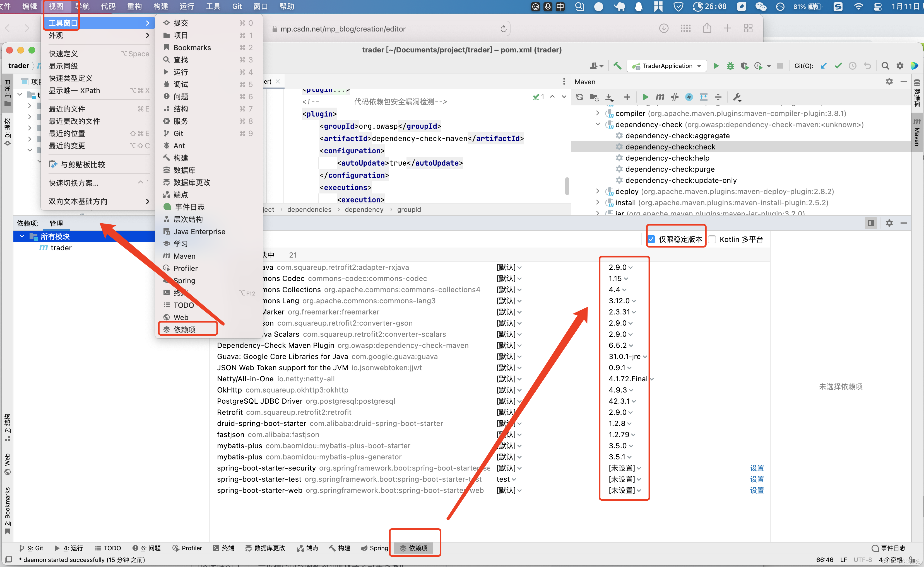
Task: Download sources and documentation in Maven panel
Action: (609, 97)
